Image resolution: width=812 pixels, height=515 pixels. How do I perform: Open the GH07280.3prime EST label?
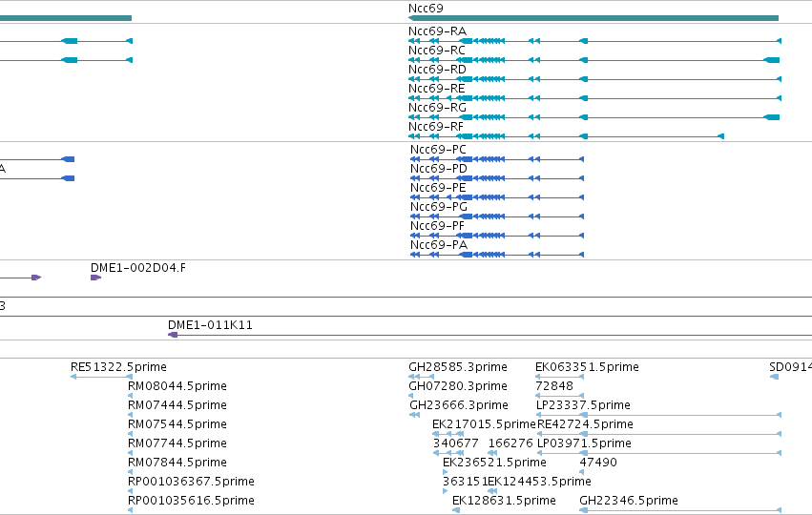coord(458,386)
